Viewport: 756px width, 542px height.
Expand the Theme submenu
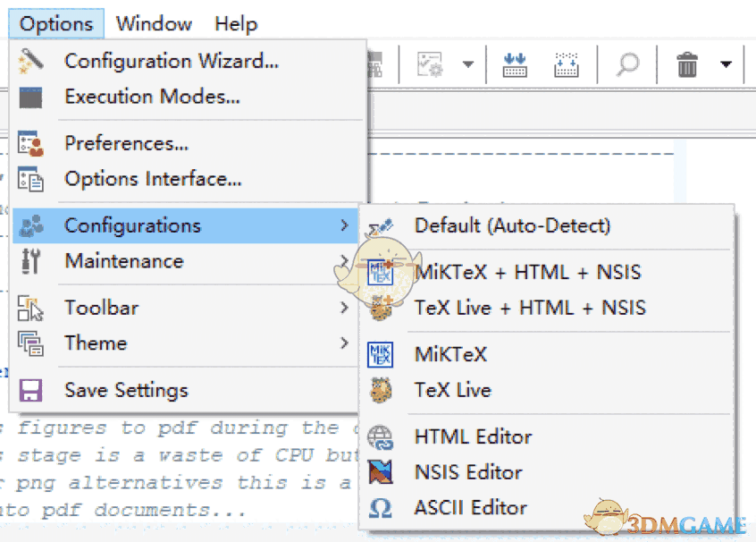pos(344,343)
